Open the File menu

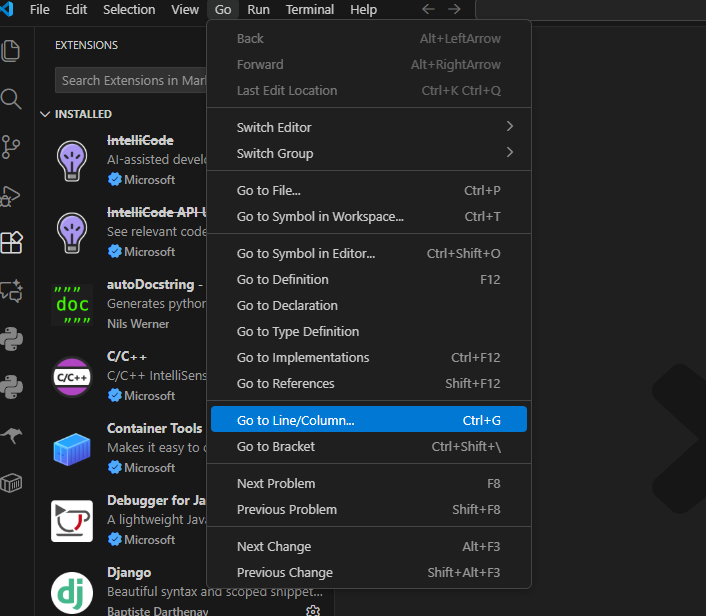coord(40,9)
